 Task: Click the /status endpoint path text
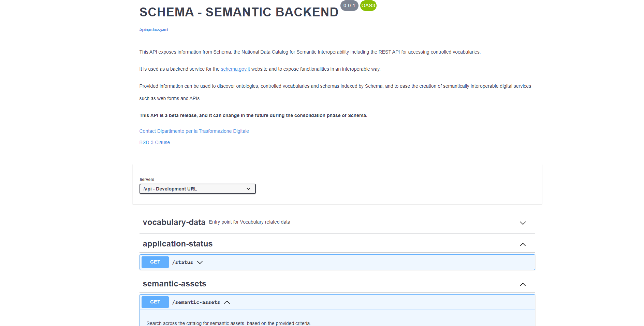click(182, 262)
